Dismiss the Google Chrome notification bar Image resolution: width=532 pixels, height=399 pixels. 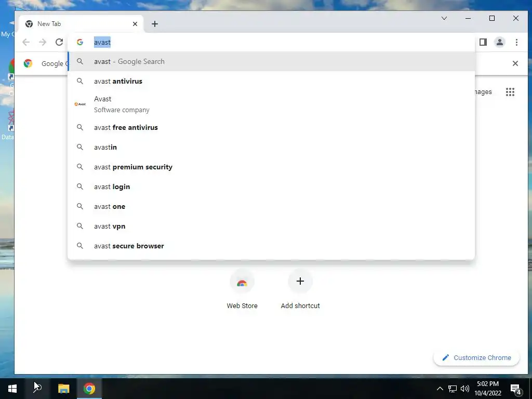point(515,63)
